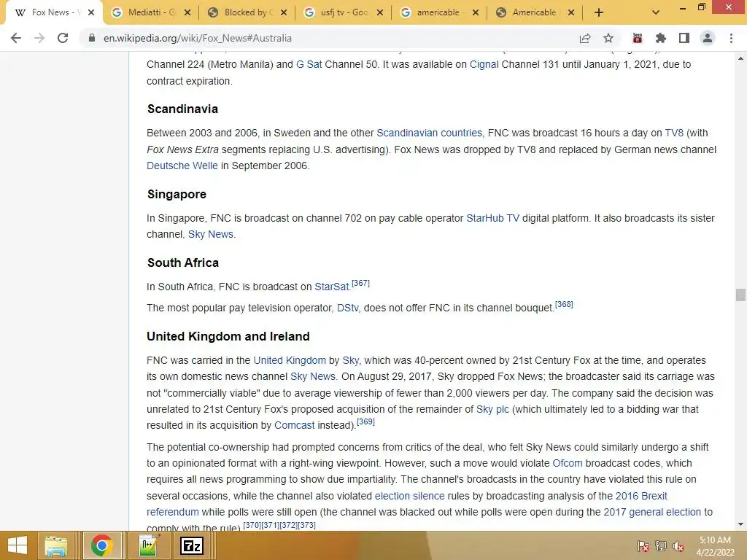
Task: Open the United Kingdom link
Action: point(290,360)
